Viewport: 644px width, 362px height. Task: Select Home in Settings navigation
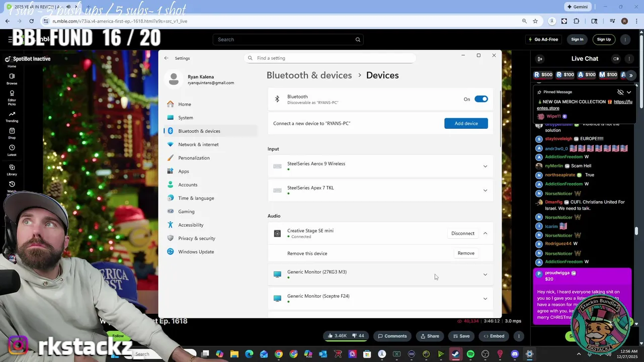pos(210,104)
